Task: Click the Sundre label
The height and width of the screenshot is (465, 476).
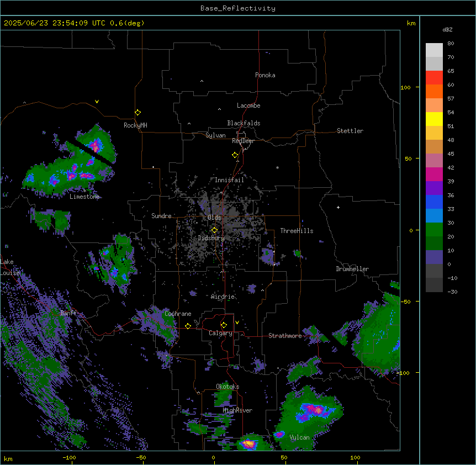Action: [x=161, y=216]
